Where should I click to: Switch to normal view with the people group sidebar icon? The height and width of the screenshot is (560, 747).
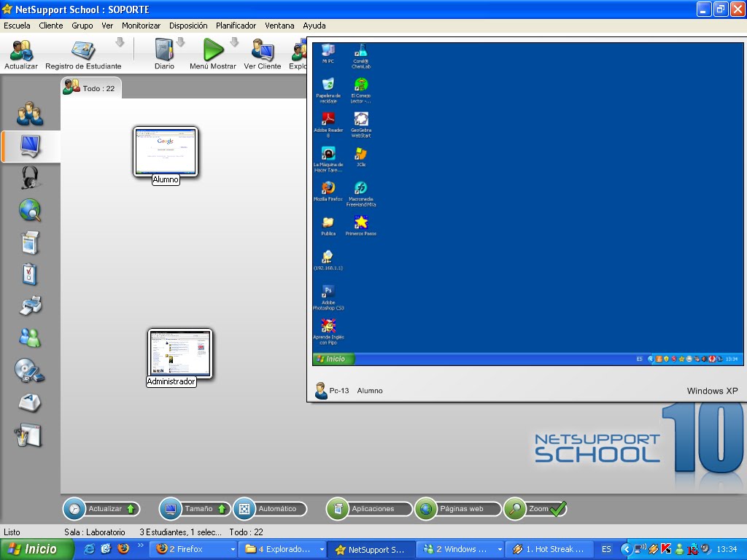pos(30,114)
